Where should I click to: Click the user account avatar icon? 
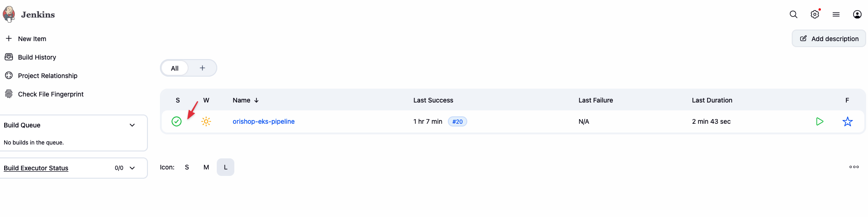(x=857, y=14)
